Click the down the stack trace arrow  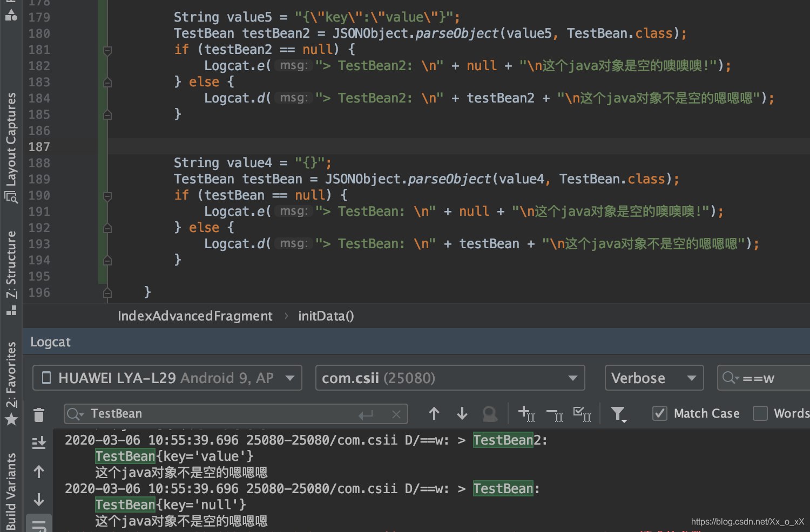point(39,500)
